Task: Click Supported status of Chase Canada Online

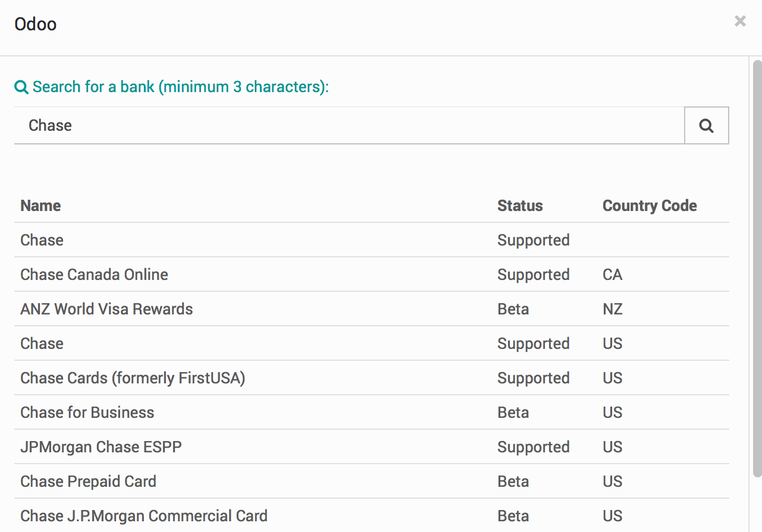Action: 534,275
